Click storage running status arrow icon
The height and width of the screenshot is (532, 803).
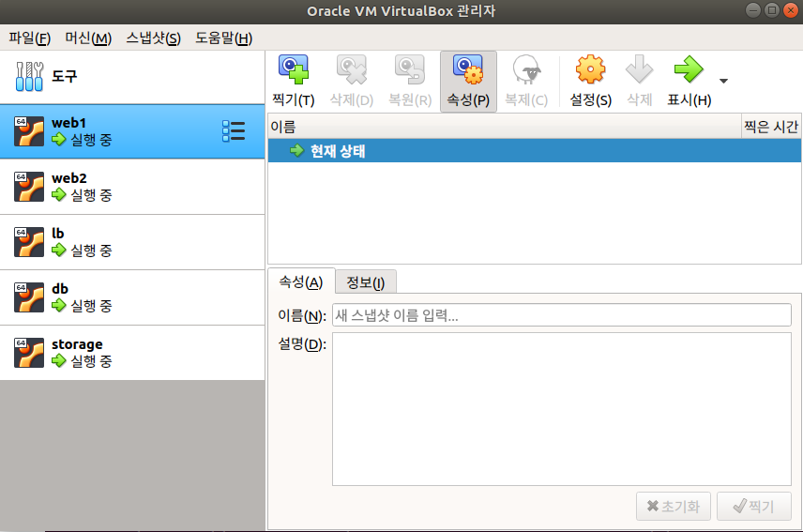pos(59,360)
